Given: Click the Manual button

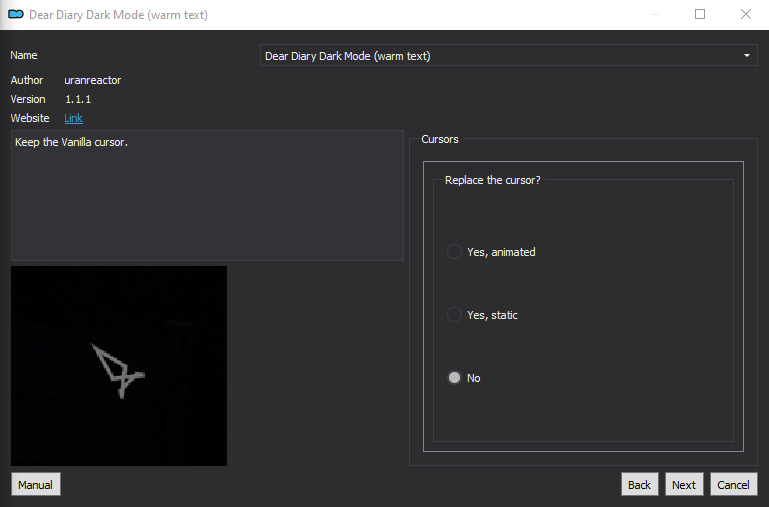Looking at the screenshot, I should (36, 484).
